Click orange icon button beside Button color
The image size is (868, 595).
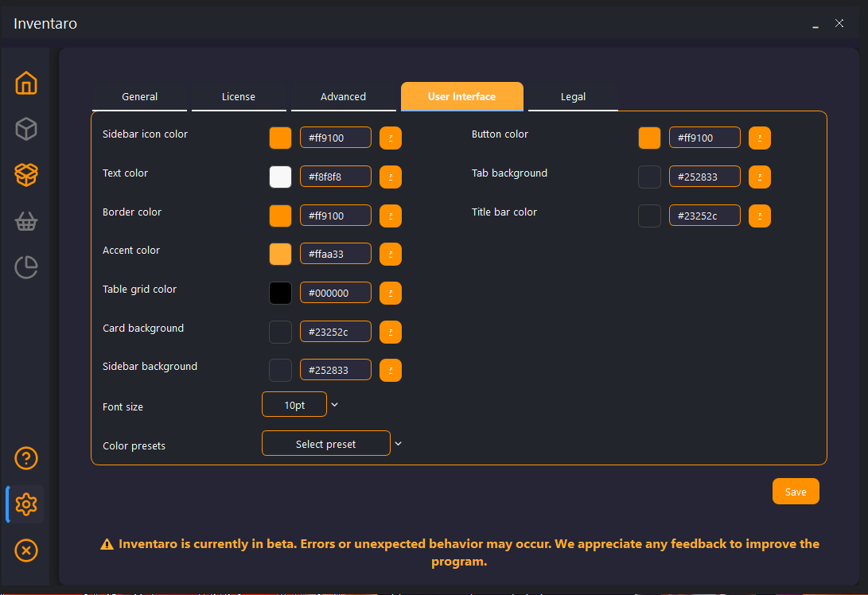tap(760, 138)
